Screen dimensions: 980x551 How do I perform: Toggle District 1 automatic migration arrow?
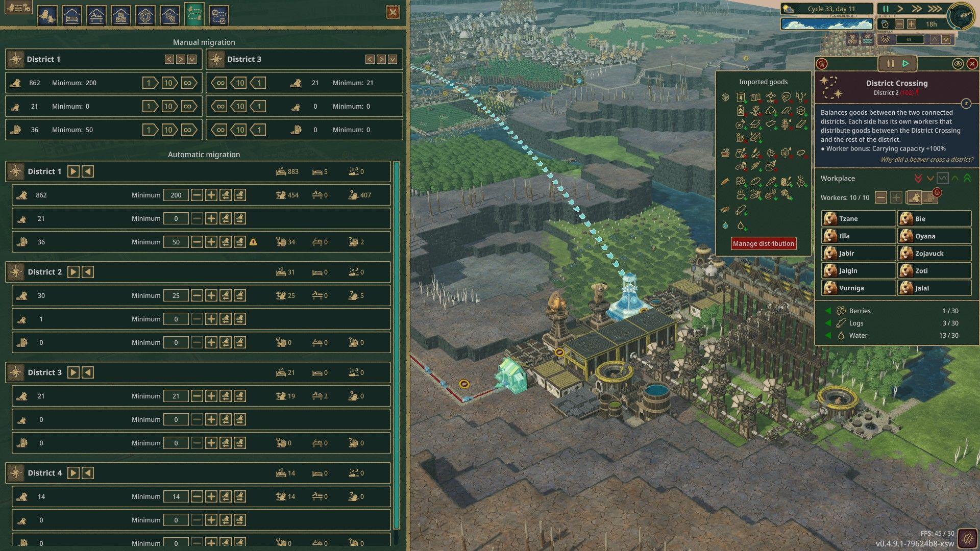[73, 171]
